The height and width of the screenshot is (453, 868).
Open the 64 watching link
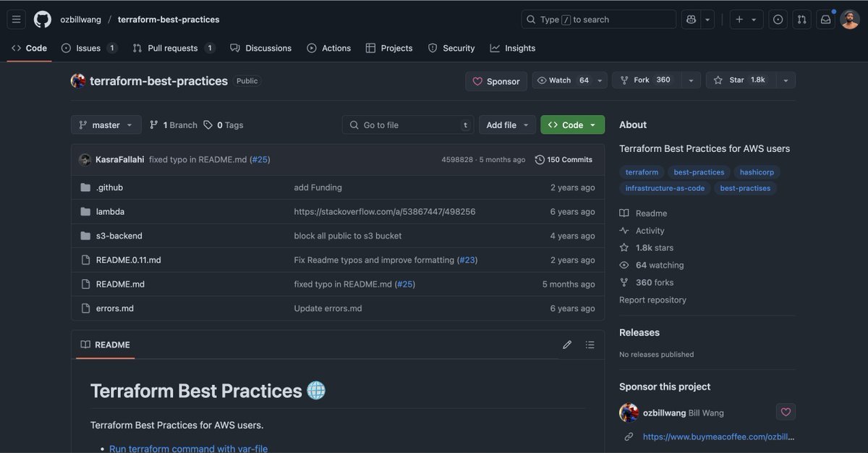652,266
